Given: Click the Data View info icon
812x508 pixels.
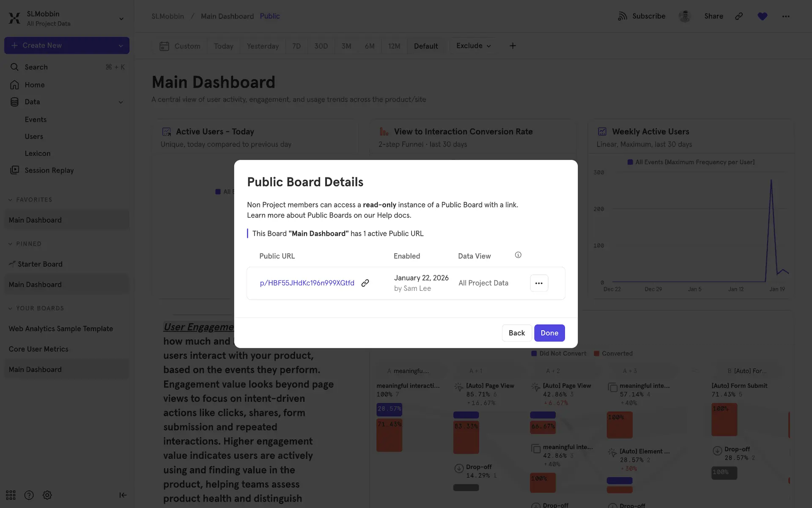Looking at the screenshot, I should (518, 255).
